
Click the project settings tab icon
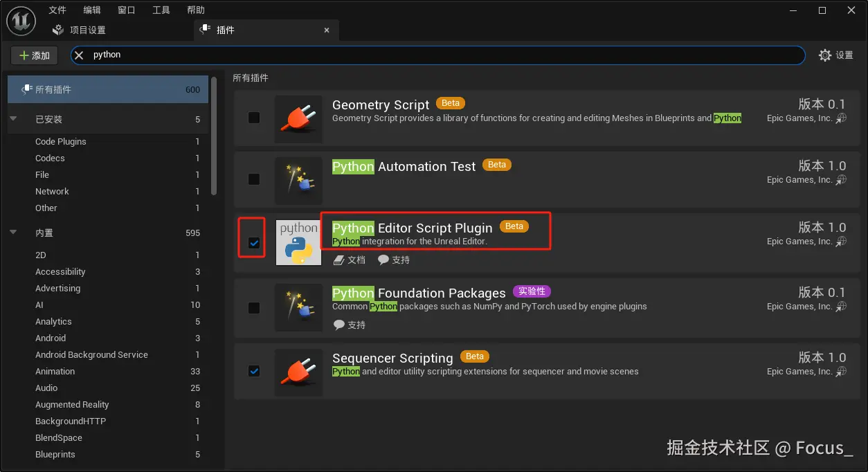59,30
